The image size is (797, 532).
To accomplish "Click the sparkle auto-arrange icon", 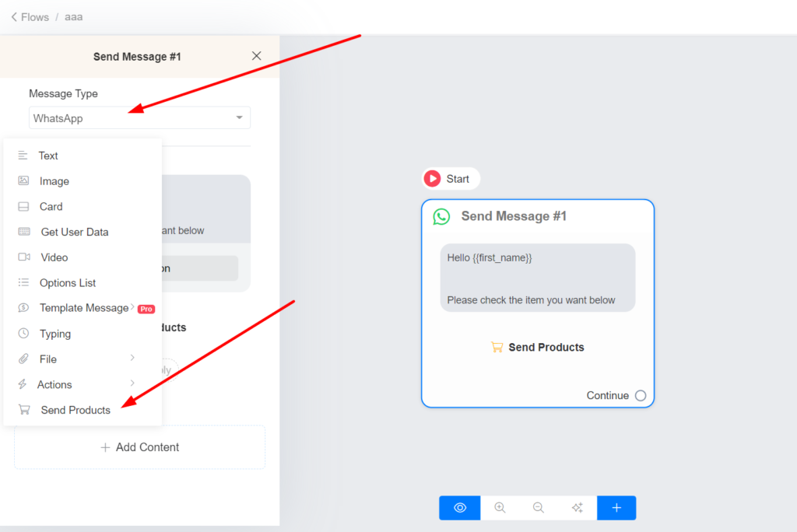I will [x=578, y=508].
